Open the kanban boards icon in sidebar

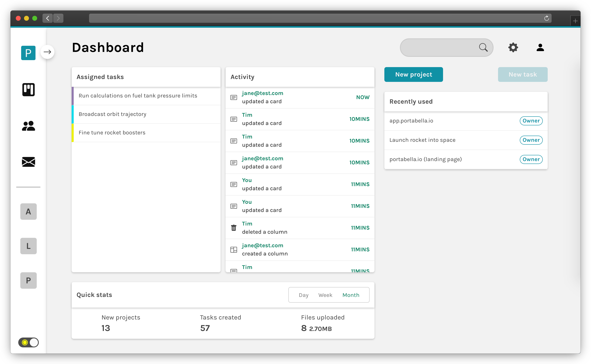pyautogui.click(x=28, y=89)
